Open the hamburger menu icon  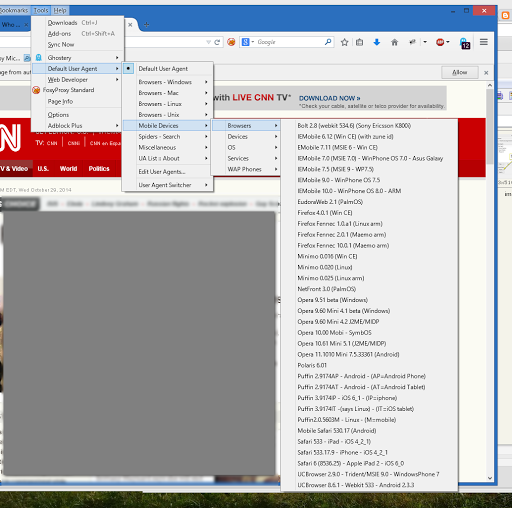pos(484,42)
